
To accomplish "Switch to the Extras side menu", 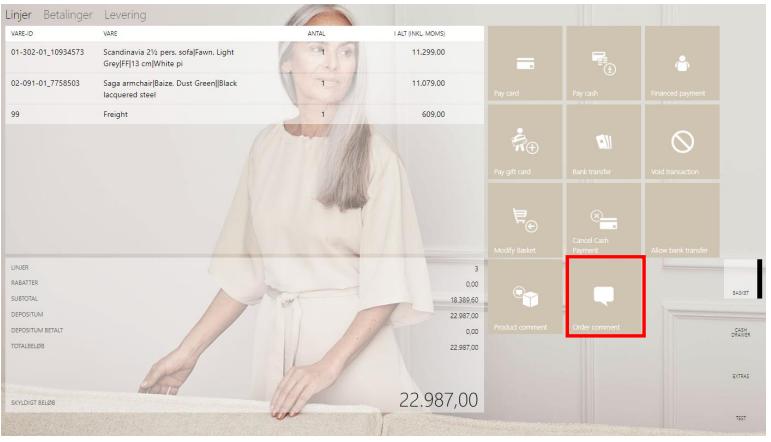I will coord(740,375).
